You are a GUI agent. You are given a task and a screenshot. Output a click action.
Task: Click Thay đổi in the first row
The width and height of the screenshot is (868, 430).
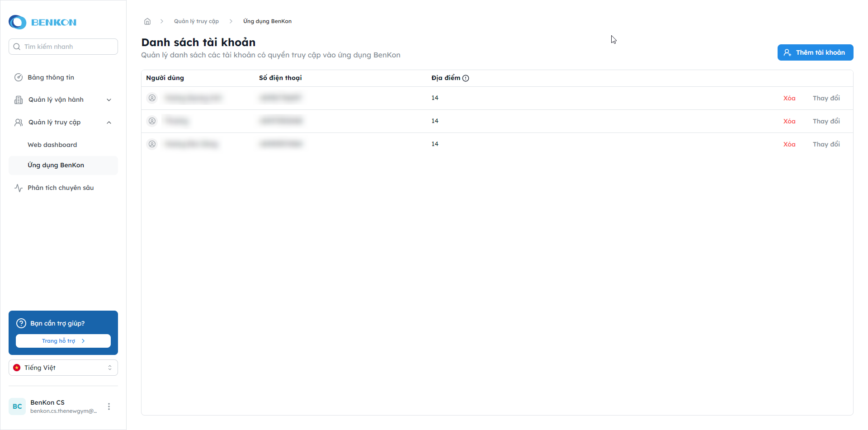click(x=826, y=98)
